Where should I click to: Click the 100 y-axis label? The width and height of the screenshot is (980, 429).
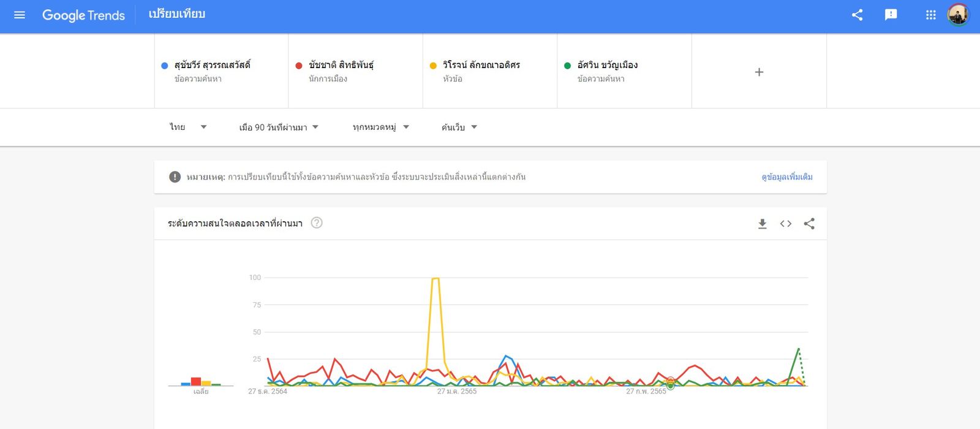[x=255, y=278]
